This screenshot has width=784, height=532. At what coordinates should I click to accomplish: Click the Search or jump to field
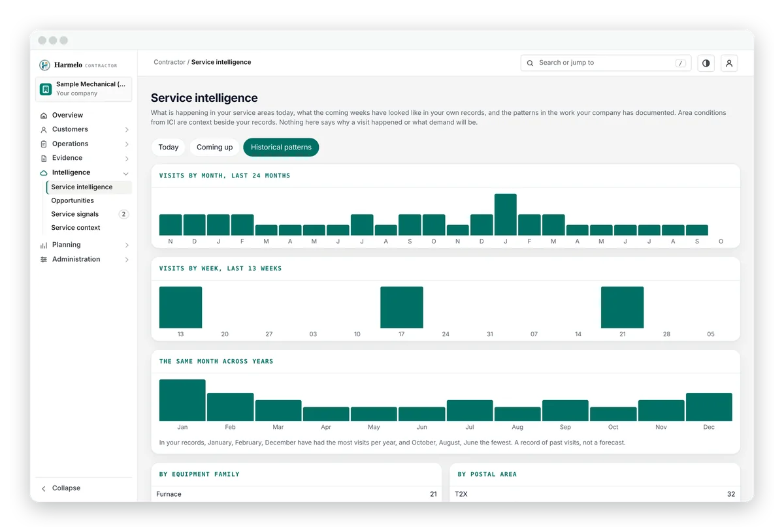click(606, 63)
